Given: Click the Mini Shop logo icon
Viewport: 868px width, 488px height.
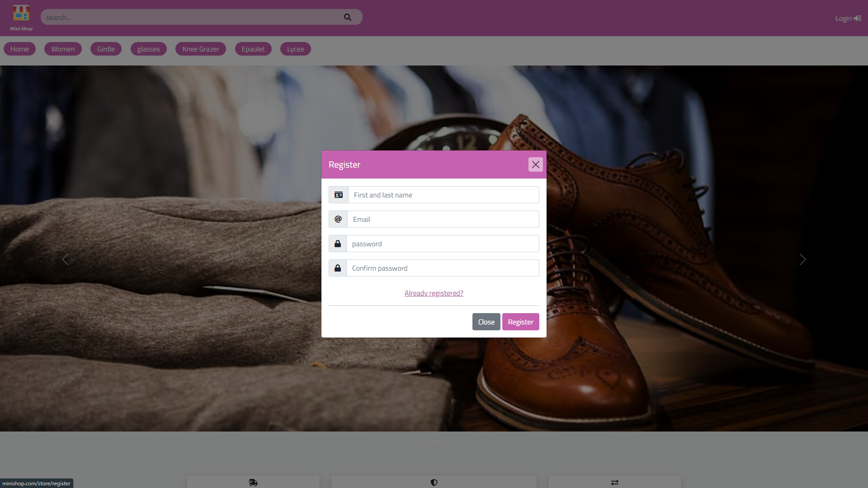Looking at the screenshot, I should point(21,14).
